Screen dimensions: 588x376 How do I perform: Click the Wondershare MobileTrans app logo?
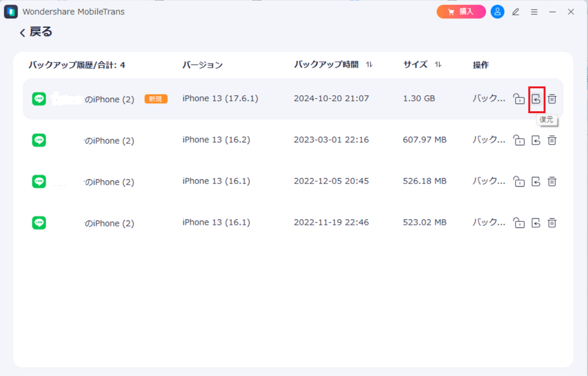coord(11,11)
